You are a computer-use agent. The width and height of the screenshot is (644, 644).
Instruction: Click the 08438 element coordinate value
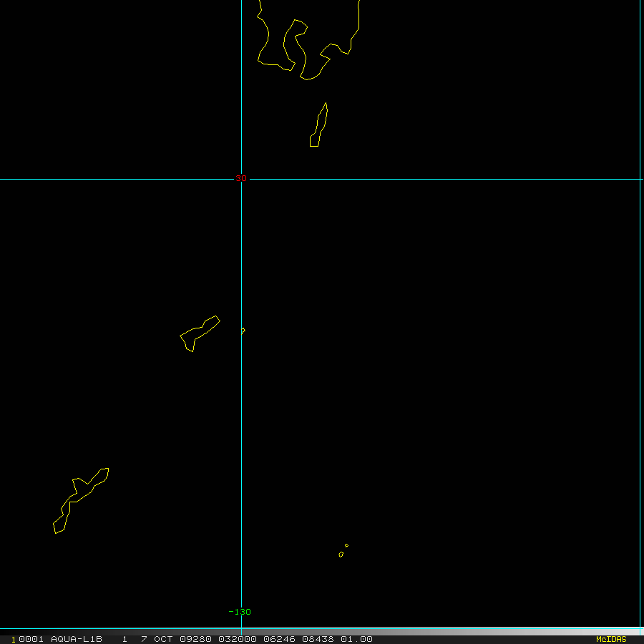(318, 639)
